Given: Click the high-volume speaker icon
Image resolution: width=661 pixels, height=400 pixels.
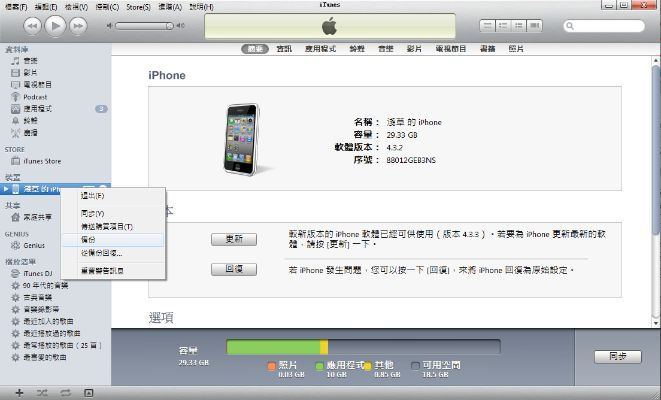Looking at the screenshot, I should tap(180, 26).
